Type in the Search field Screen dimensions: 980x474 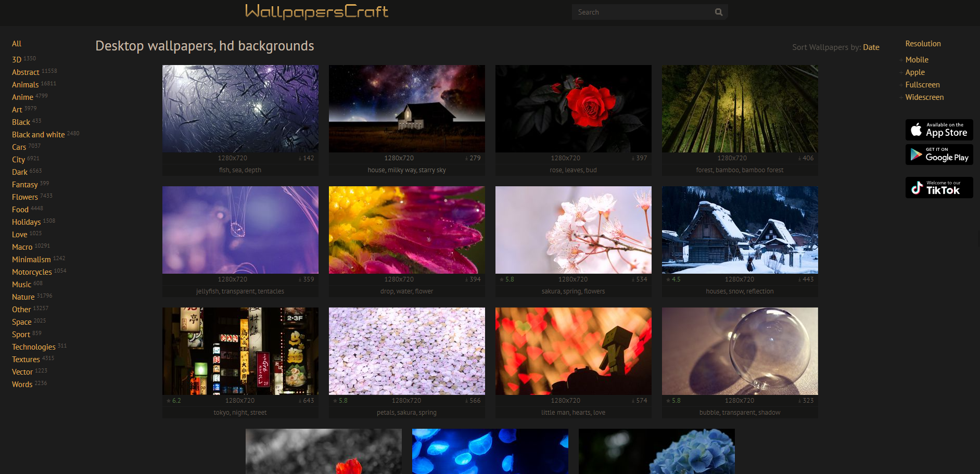tap(643, 12)
